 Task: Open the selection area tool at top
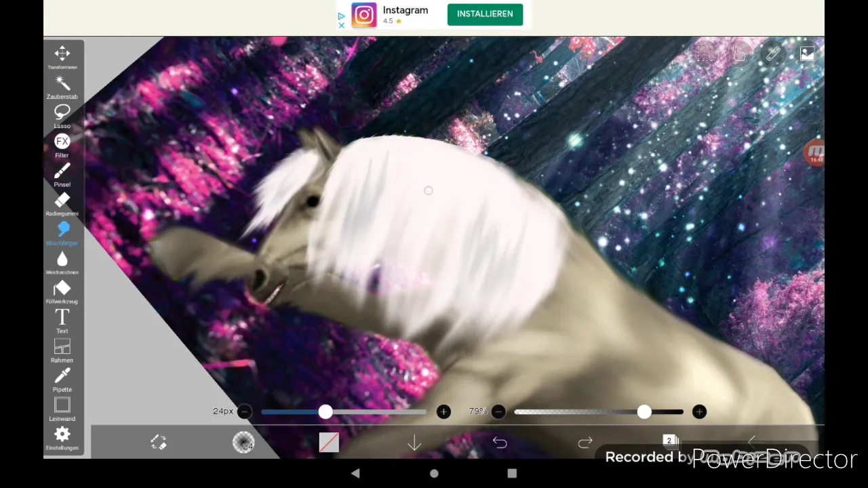click(705, 54)
